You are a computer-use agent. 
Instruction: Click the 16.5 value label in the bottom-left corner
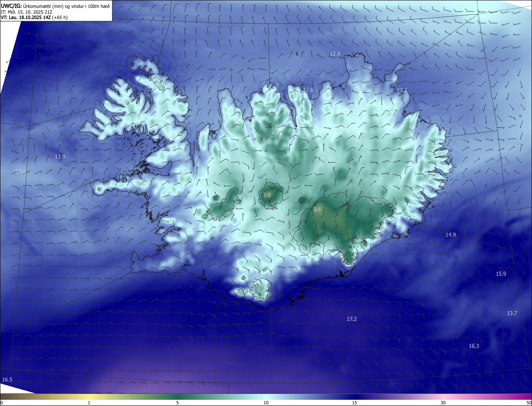click(x=7, y=380)
